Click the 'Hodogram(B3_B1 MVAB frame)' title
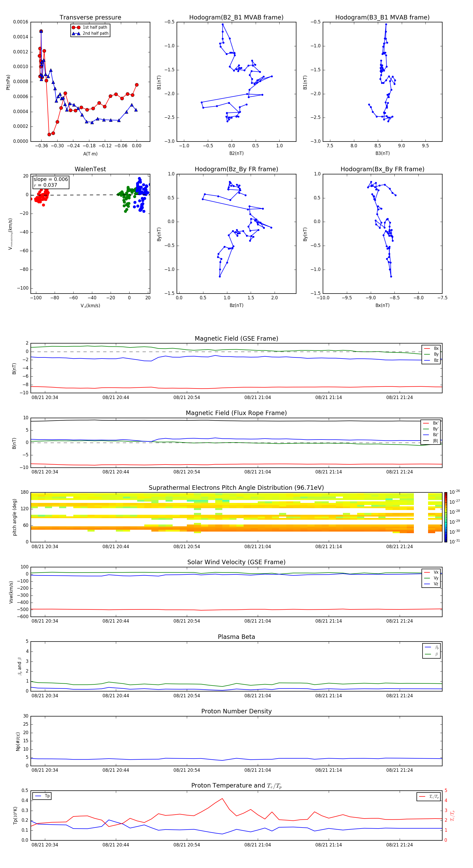The height and width of the screenshot is (868, 473). 382,18
